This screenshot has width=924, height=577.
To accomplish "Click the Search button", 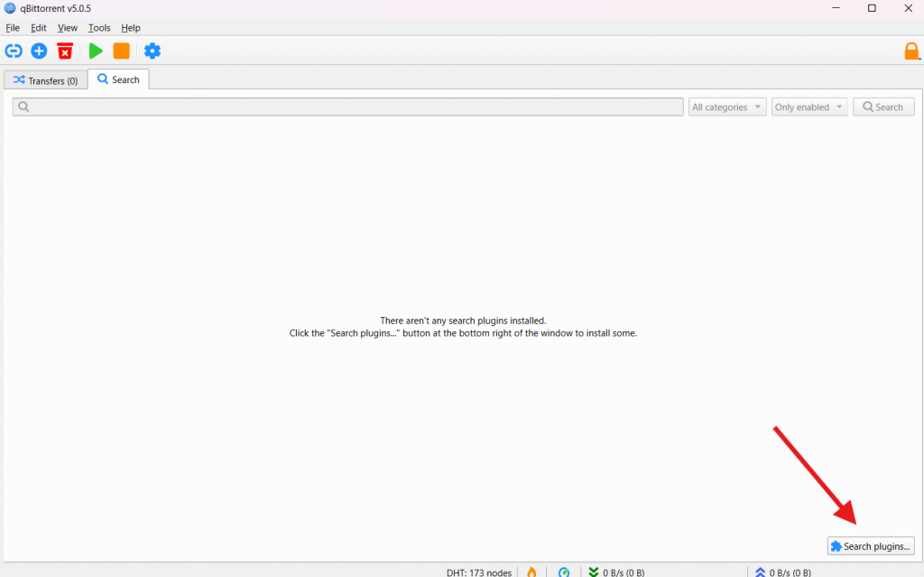I will click(x=883, y=107).
